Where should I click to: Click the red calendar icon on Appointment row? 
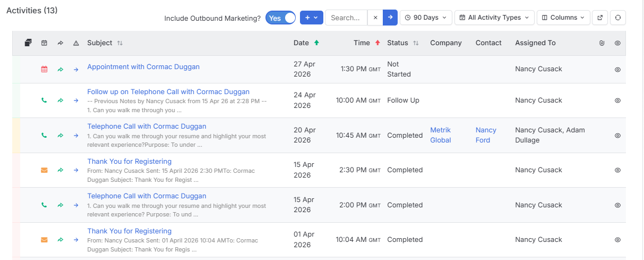click(x=44, y=69)
